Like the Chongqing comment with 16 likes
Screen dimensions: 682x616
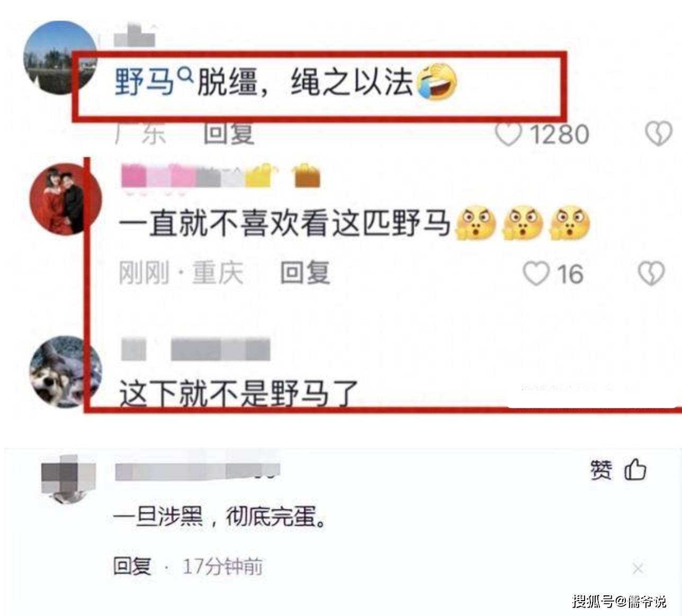(x=536, y=274)
